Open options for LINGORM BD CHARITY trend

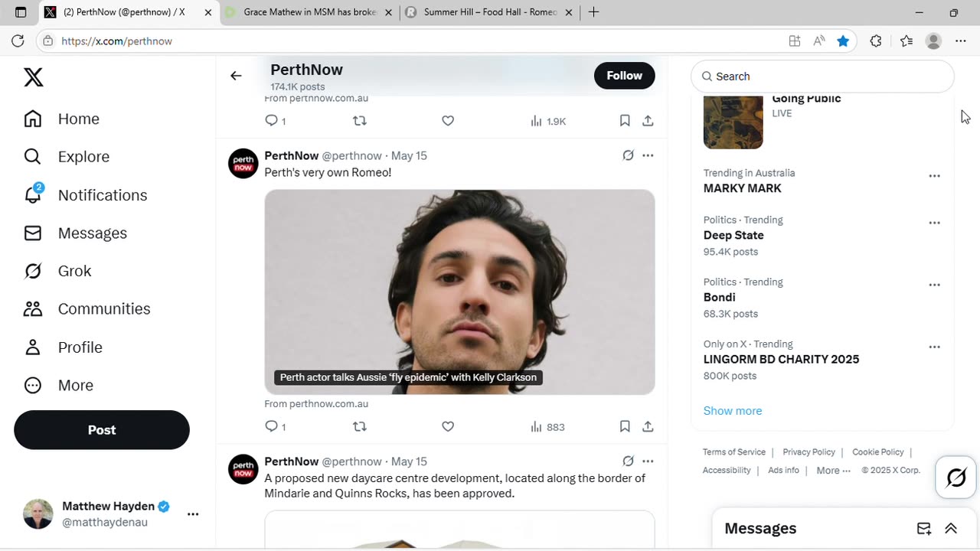934,347
